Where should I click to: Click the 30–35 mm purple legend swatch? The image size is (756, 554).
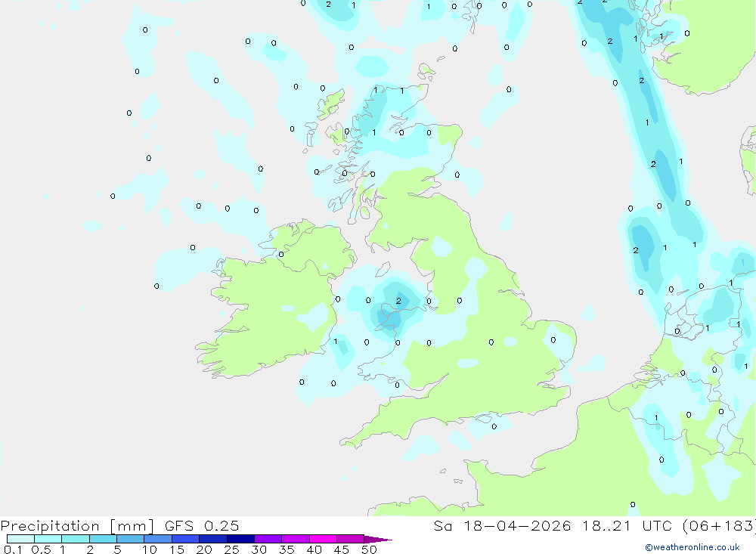[268, 539]
